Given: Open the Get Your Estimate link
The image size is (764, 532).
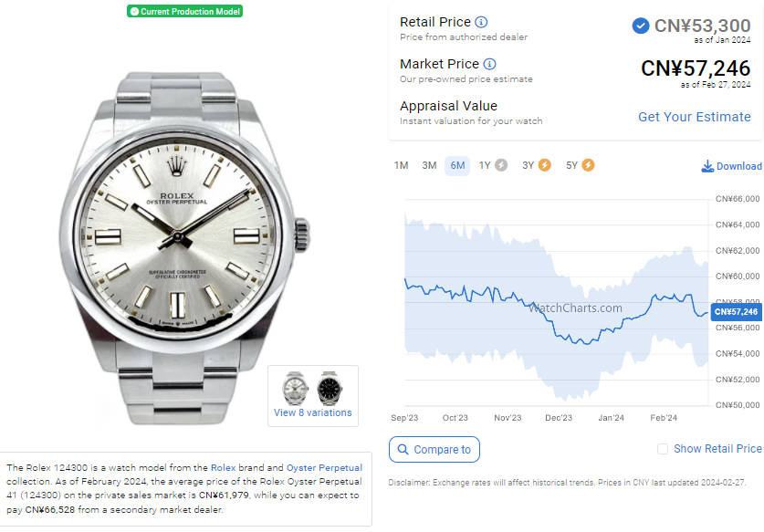Looking at the screenshot, I should 695,117.
